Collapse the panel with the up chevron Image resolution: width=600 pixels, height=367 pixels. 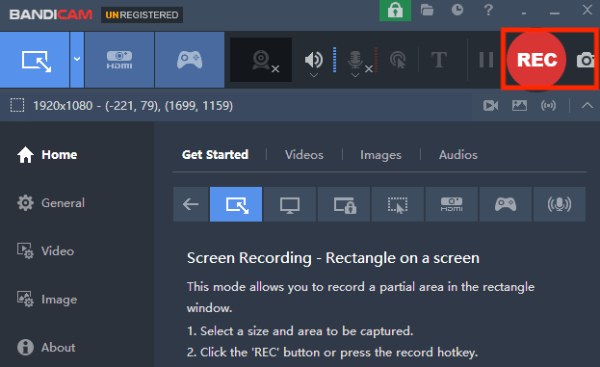pyautogui.click(x=587, y=105)
